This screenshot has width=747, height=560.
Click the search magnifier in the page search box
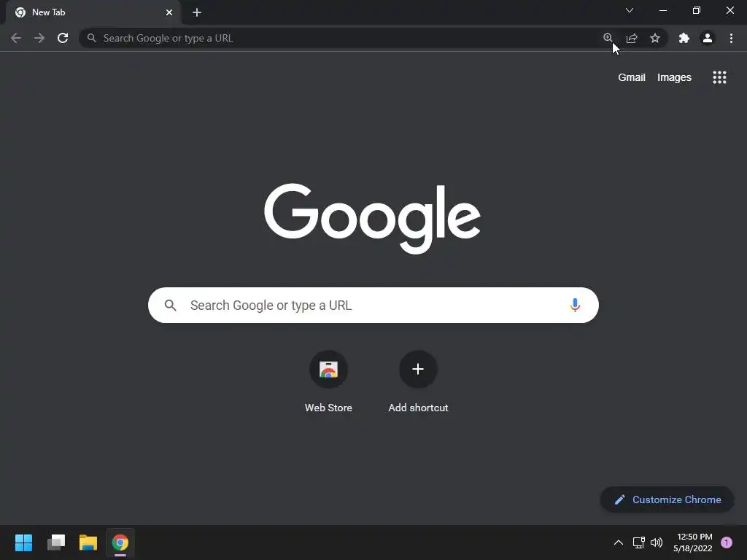(x=171, y=306)
